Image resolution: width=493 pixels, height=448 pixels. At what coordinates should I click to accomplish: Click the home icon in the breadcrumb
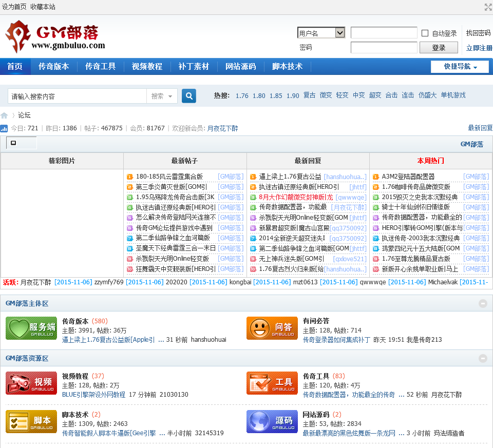(x=4, y=115)
